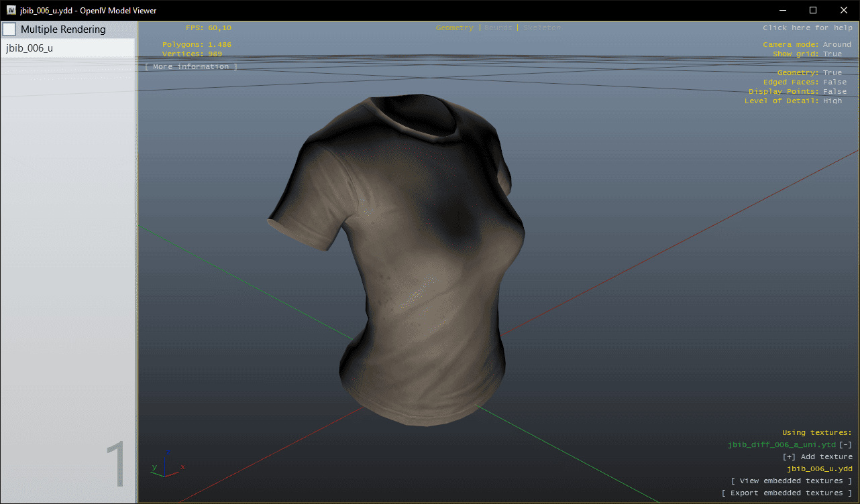Toggle the Show grid setting

click(x=832, y=54)
